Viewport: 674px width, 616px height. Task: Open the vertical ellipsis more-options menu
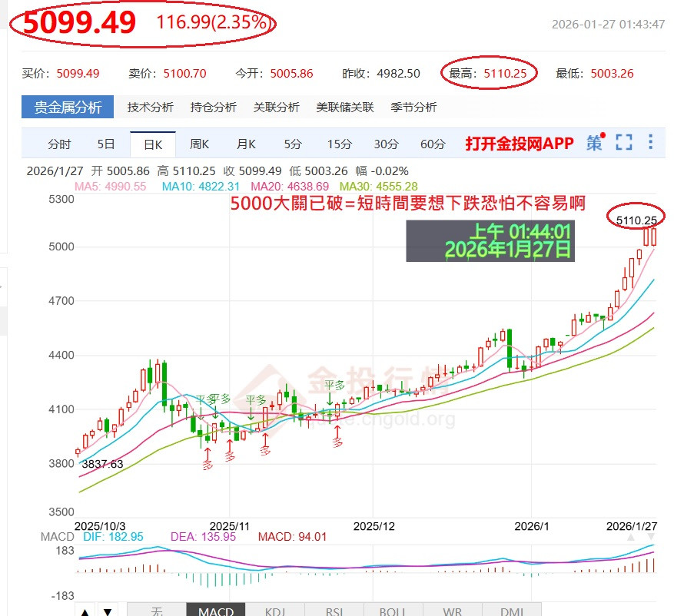pyautogui.click(x=650, y=143)
